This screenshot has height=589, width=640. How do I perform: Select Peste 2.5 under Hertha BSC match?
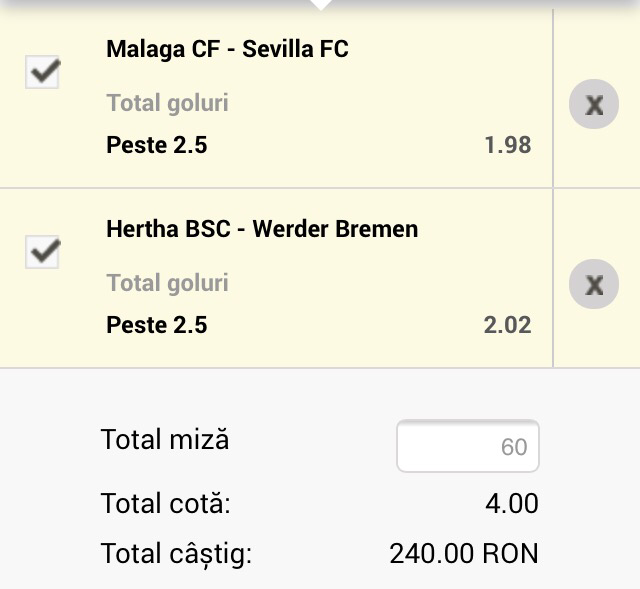(x=156, y=325)
